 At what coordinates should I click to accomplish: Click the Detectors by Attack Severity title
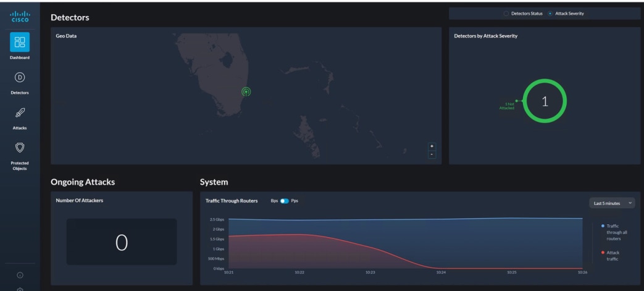(x=485, y=36)
